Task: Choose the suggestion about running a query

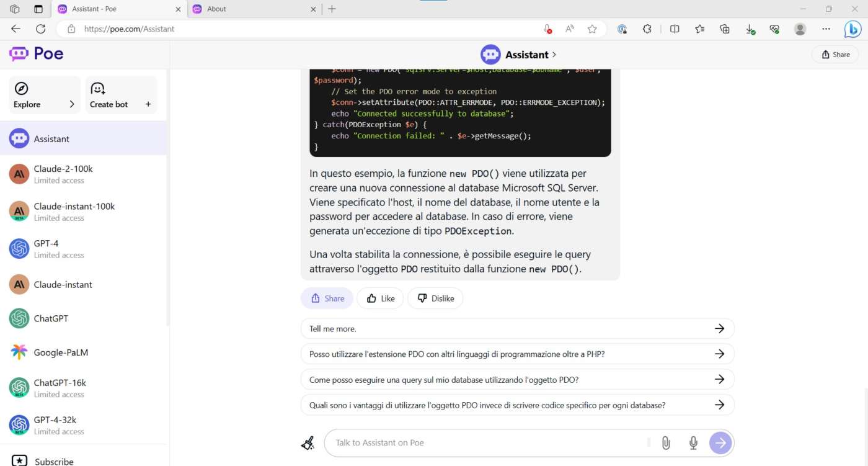Action: pyautogui.click(x=517, y=379)
